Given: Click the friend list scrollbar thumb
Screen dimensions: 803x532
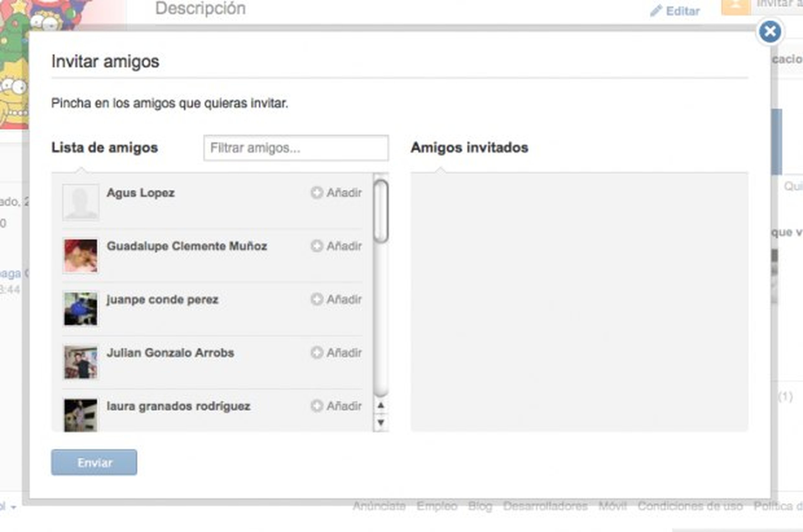Looking at the screenshot, I should pos(381,211).
